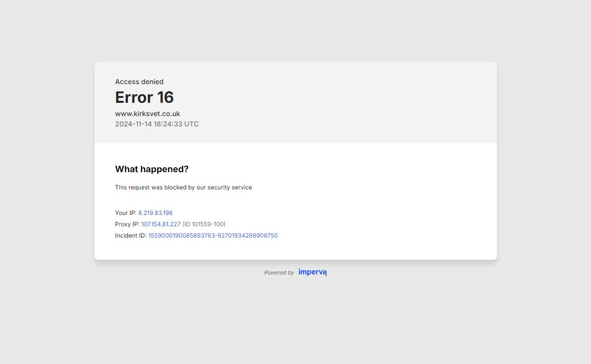Click the www.kirksvet.co.uk domain text
Screen dimensions: 591x364
[147, 114]
